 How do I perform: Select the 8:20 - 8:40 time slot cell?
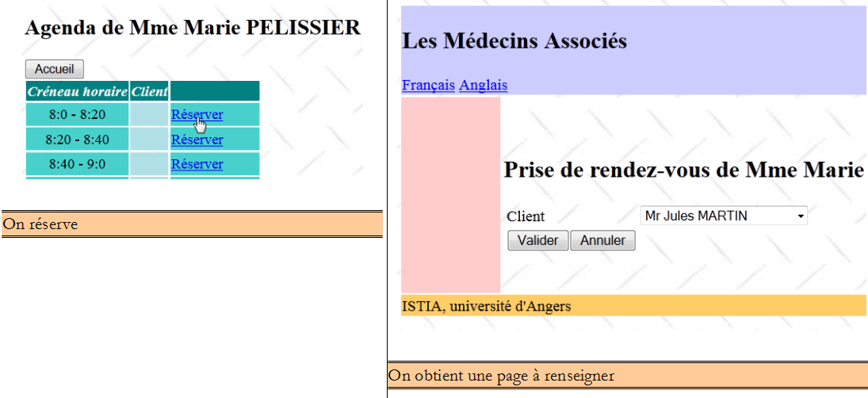click(x=77, y=140)
